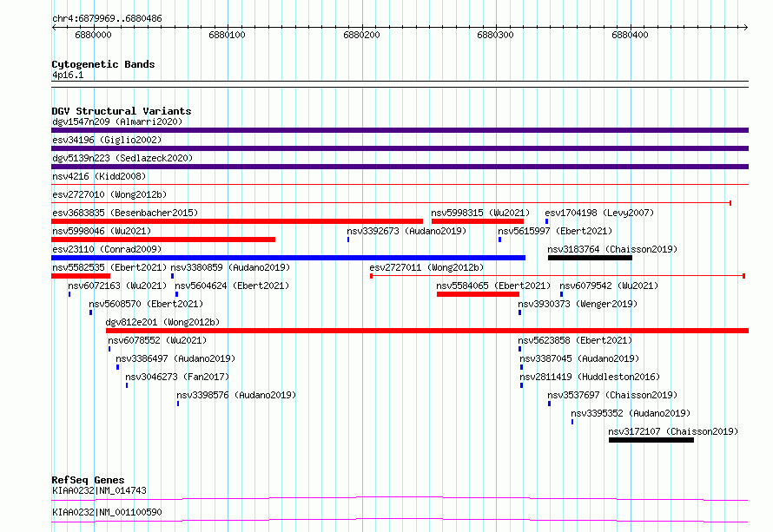The image size is (773, 532).
Task: Select the nsv5584065 (Ebert2021) red bar
Action: 478,294
